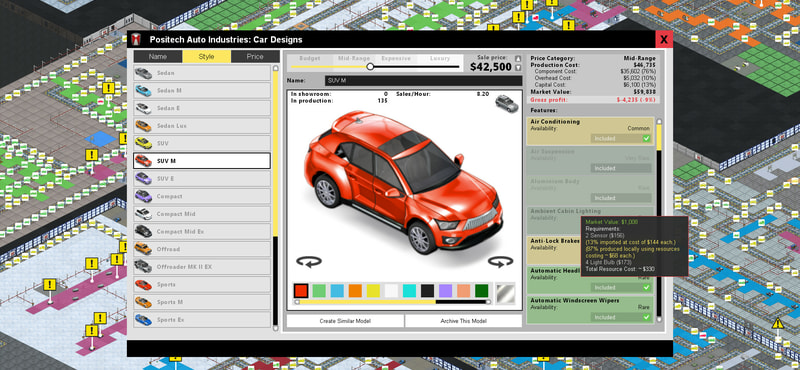
Task: Toggle the Air Conditioning Included checkbox
Action: (646, 138)
